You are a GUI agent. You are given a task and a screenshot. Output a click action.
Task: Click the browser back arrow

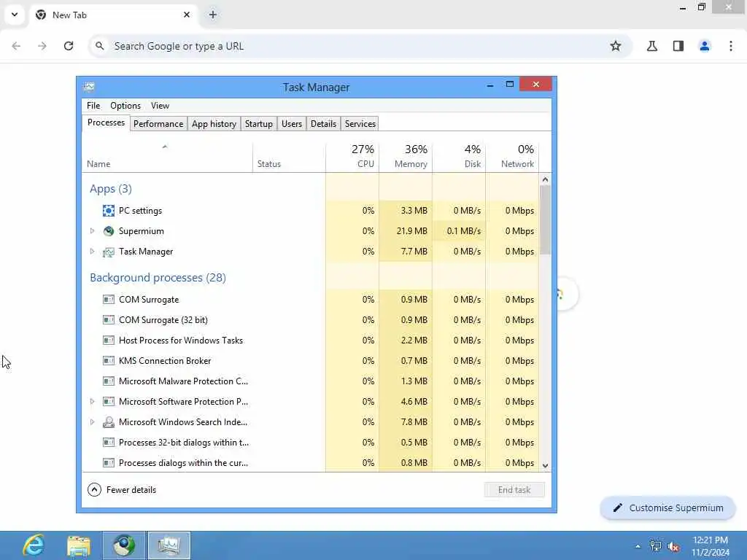pos(16,46)
